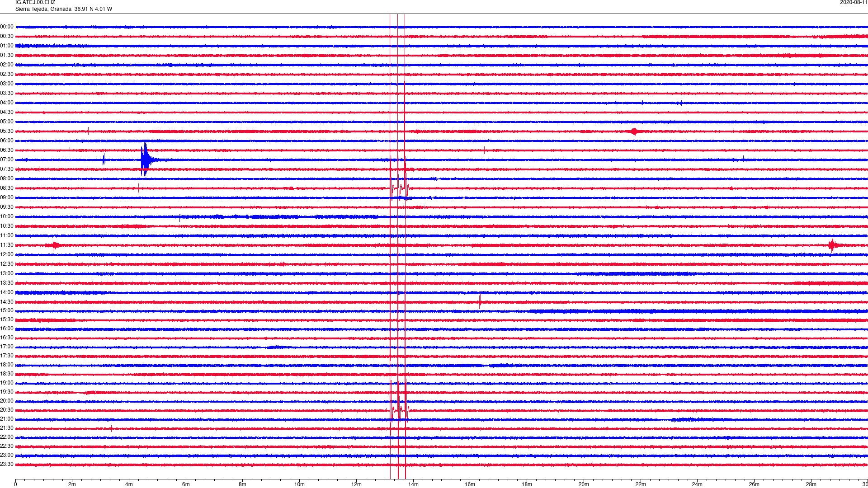This screenshot has height=488, width=868.
Task: Select the 17:00 trace time label
Action: (x=7, y=347)
